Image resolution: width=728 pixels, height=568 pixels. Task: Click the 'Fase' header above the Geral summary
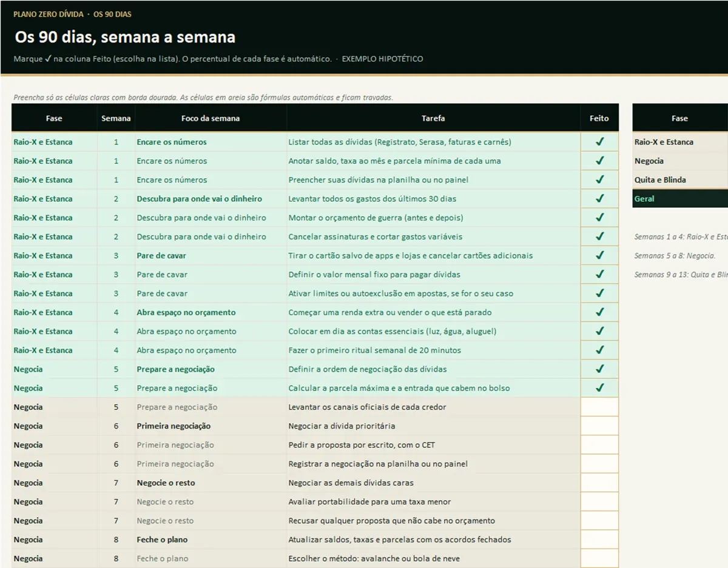pyautogui.click(x=679, y=118)
